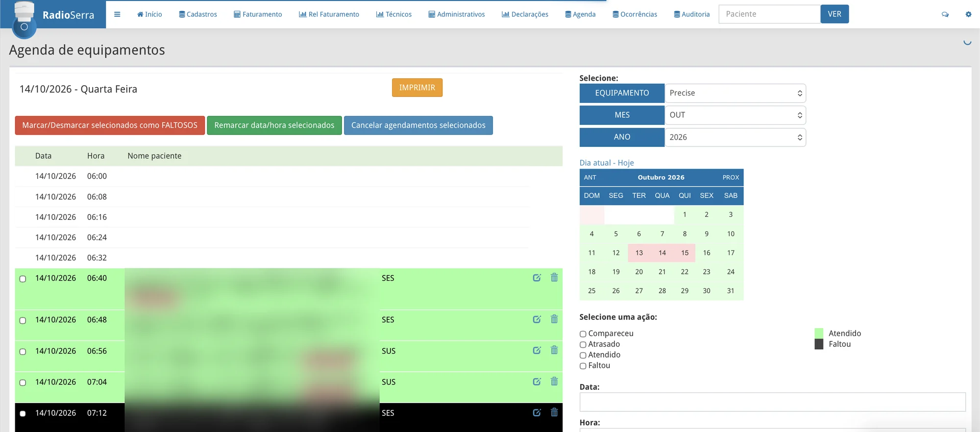Edit the 07:04 appointment
The width and height of the screenshot is (980, 432).
pos(537,382)
